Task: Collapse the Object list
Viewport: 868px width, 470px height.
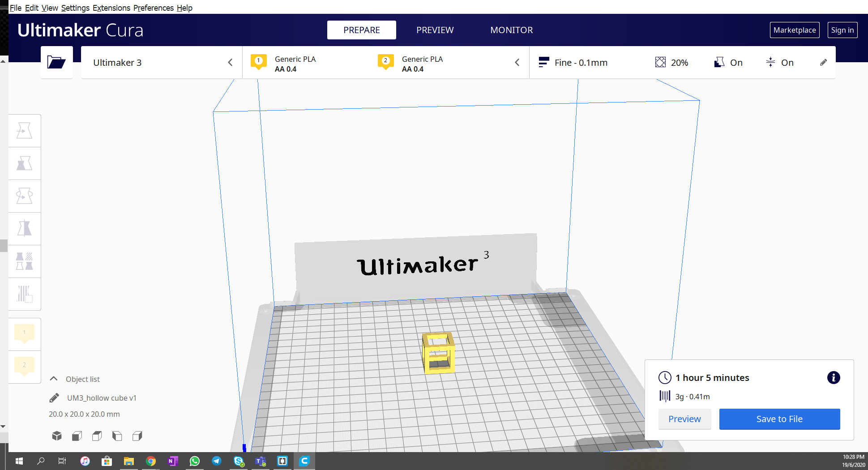Action: [54, 379]
